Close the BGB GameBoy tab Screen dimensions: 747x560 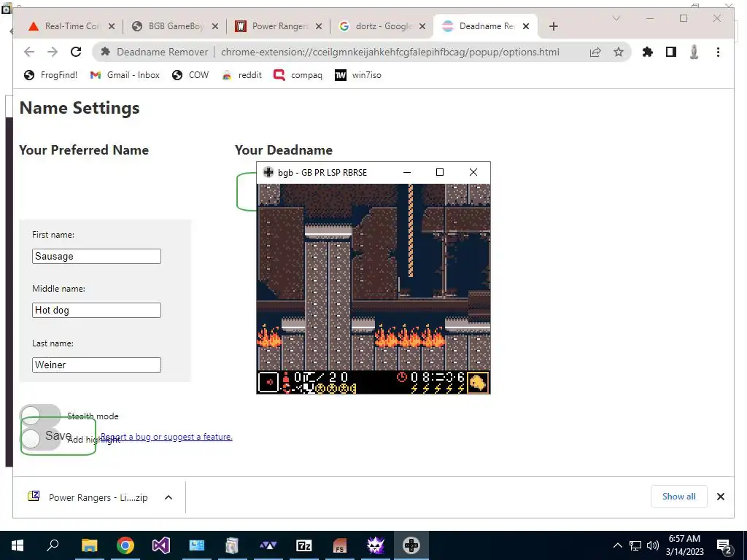215,26
